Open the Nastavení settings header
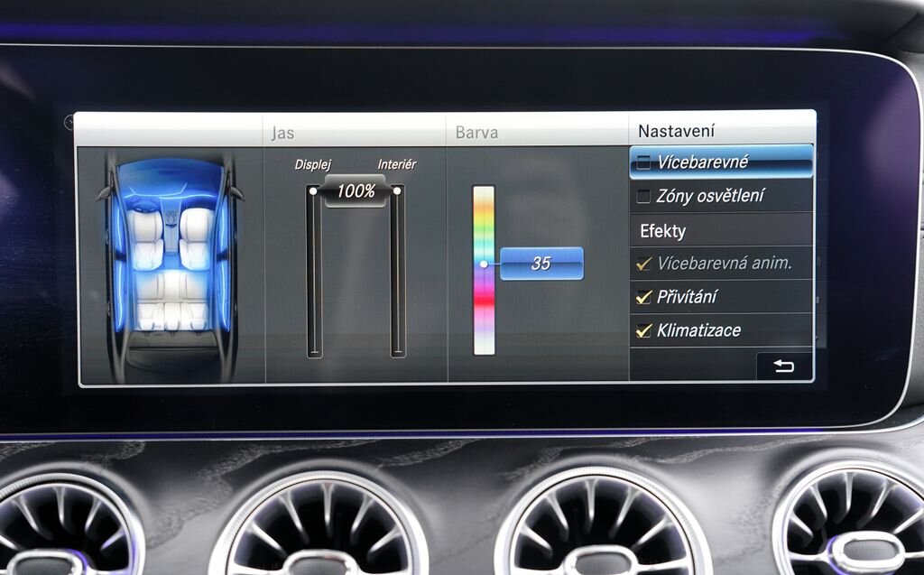This screenshot has height=575, width=924. [x=677, y=132]
